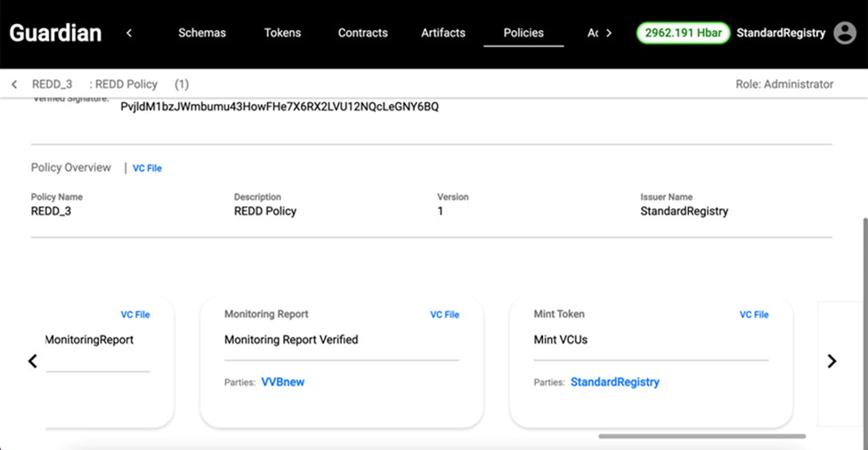Open VC File in Mint Token card
Screen dimensions: 868x450
754,315
